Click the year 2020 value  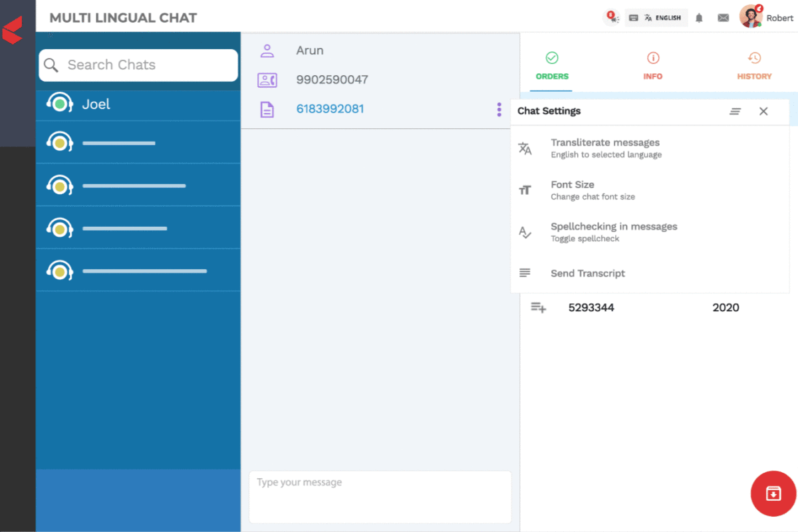point(726,307)
